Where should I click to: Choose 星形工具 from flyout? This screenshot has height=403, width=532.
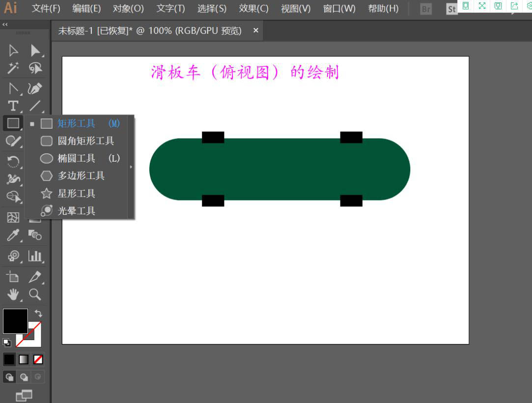(81, 194)
